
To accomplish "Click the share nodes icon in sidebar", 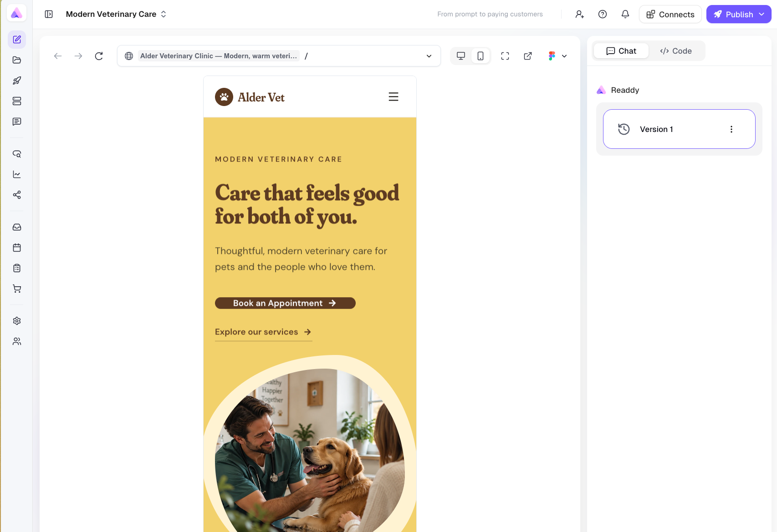I will 17,195.
